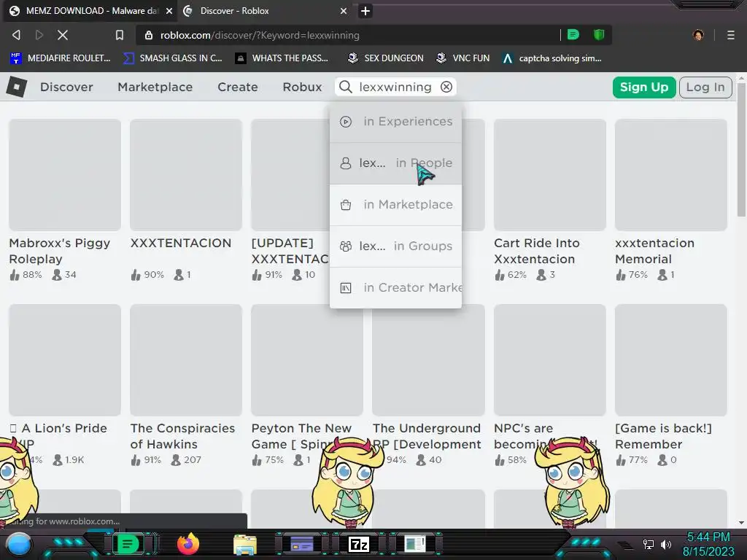Open the document app in taskbar
The height and width of the screenshot is (560, 747).
[x=415, y=544]
